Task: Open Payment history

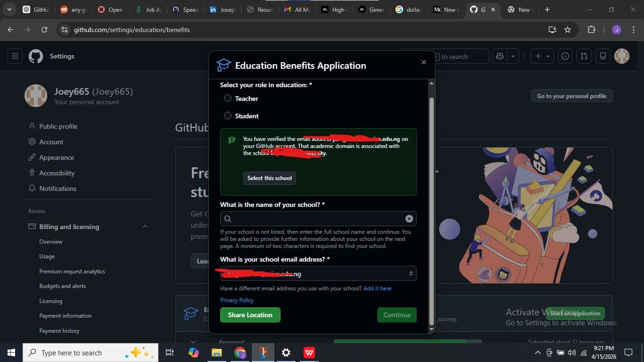Action: point(59,331)
